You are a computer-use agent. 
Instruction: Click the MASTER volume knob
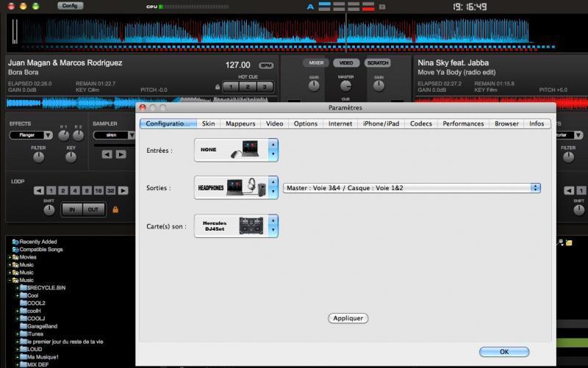click(345, 86)
